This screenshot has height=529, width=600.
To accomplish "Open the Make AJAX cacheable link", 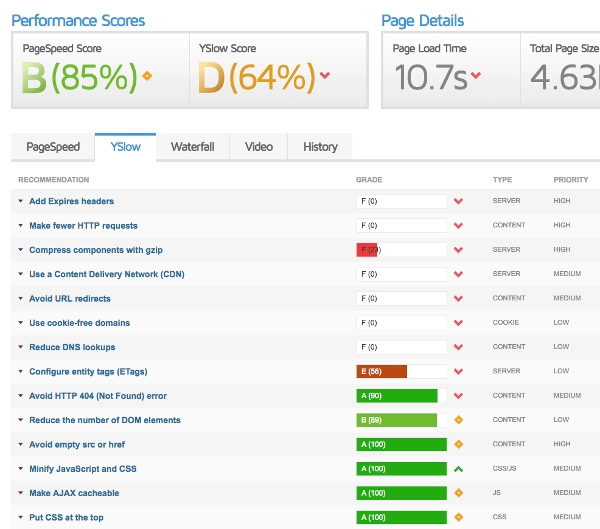I will pos(74,493).
